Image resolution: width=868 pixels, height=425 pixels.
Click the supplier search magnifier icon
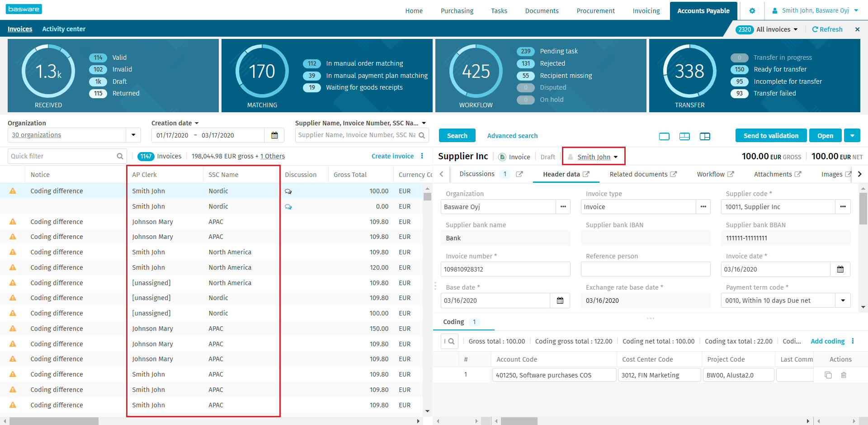421,135
